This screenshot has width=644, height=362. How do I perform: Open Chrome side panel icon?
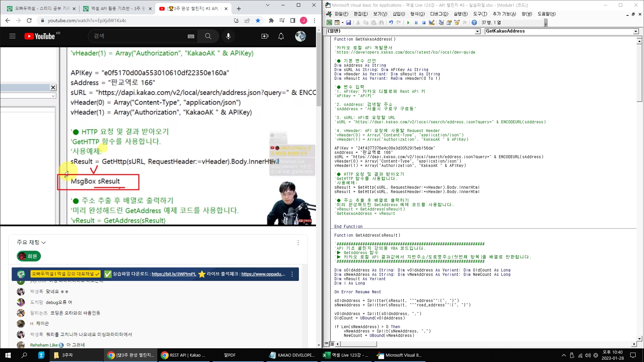[x=292, y=20]
